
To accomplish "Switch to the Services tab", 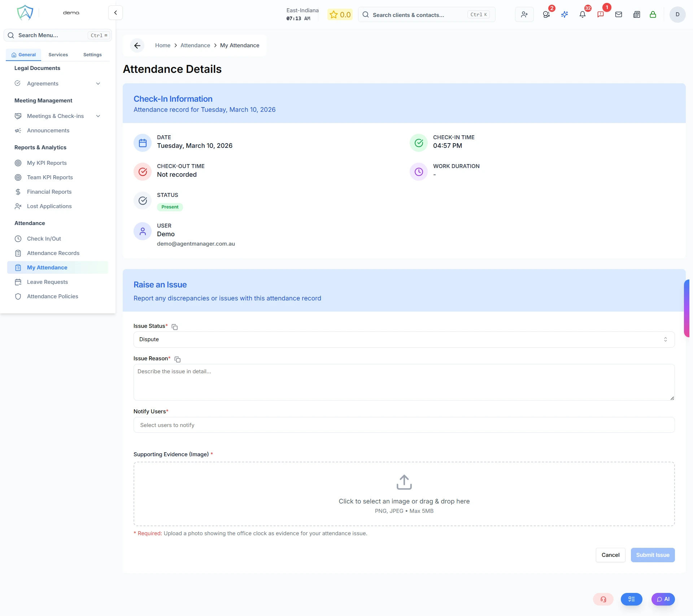I will tap(58, 55).
